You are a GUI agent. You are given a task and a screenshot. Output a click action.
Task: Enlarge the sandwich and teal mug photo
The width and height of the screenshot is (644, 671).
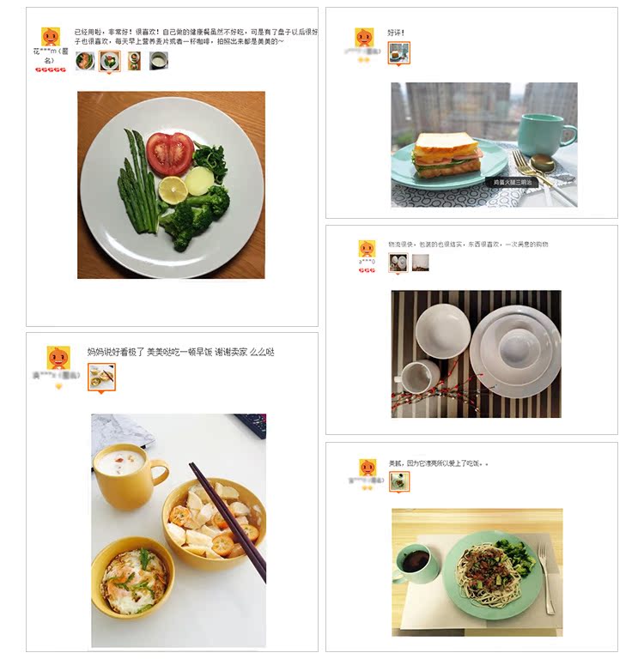(483, 145)
